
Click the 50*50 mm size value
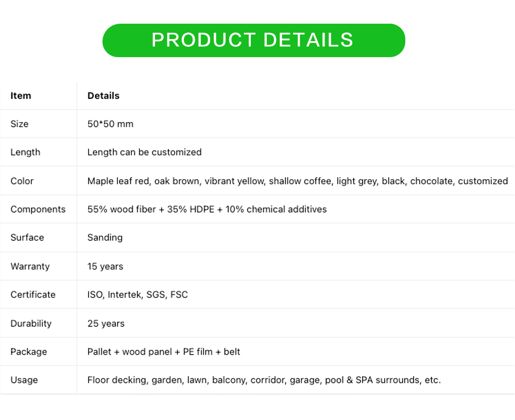tap(110, 124)
